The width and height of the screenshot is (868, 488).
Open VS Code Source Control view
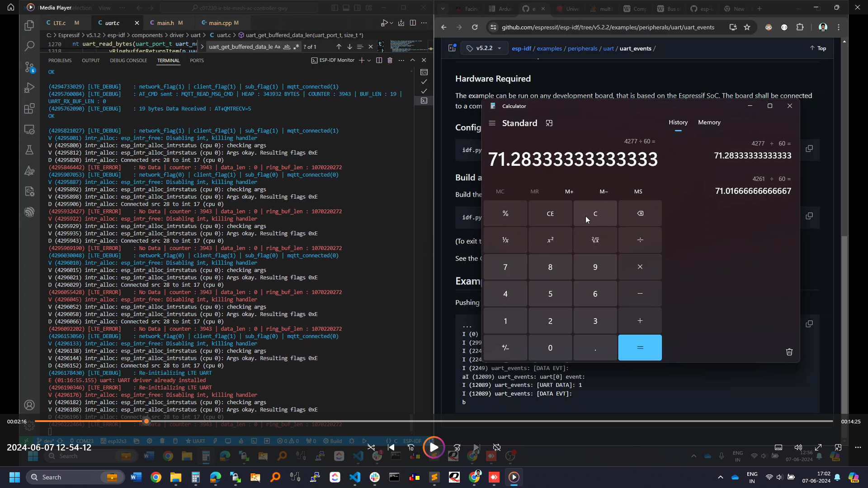pyautogui.click(x=29, y=67)
